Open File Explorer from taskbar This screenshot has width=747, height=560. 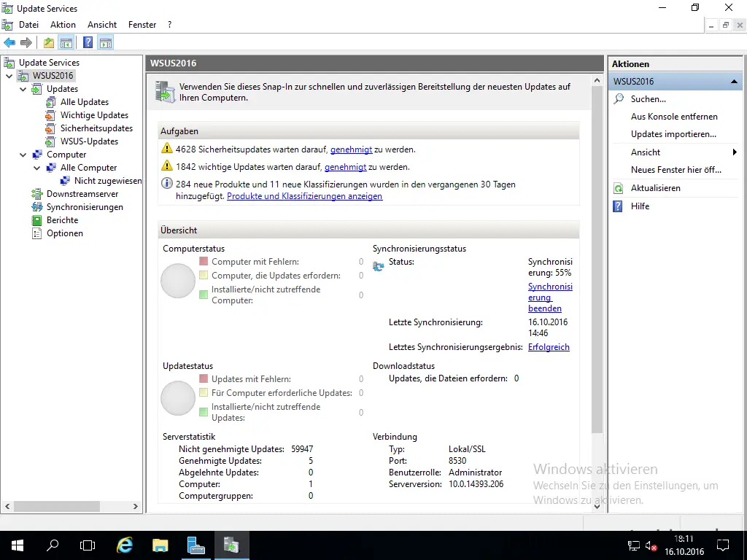coord(160,545)
